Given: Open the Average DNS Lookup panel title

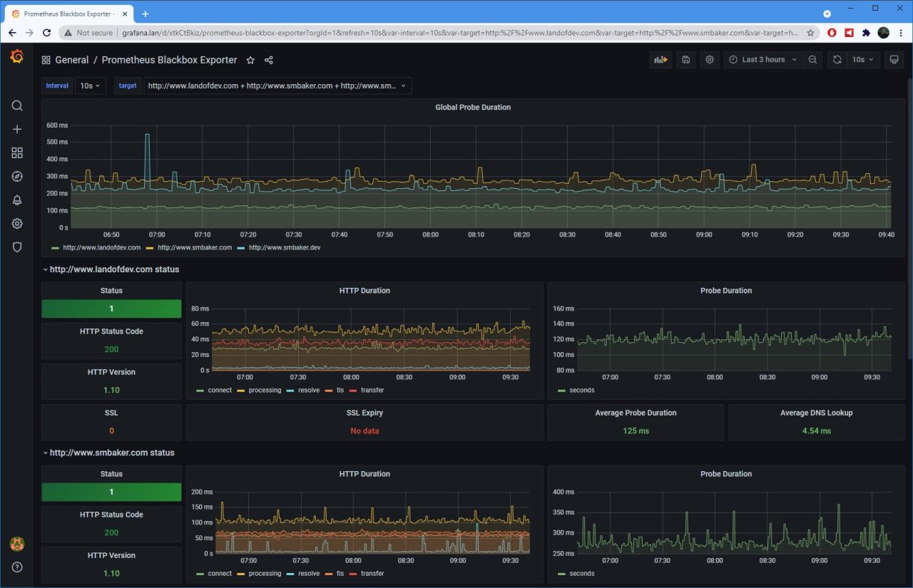Looking at the screenshot, I should [816, 413].
